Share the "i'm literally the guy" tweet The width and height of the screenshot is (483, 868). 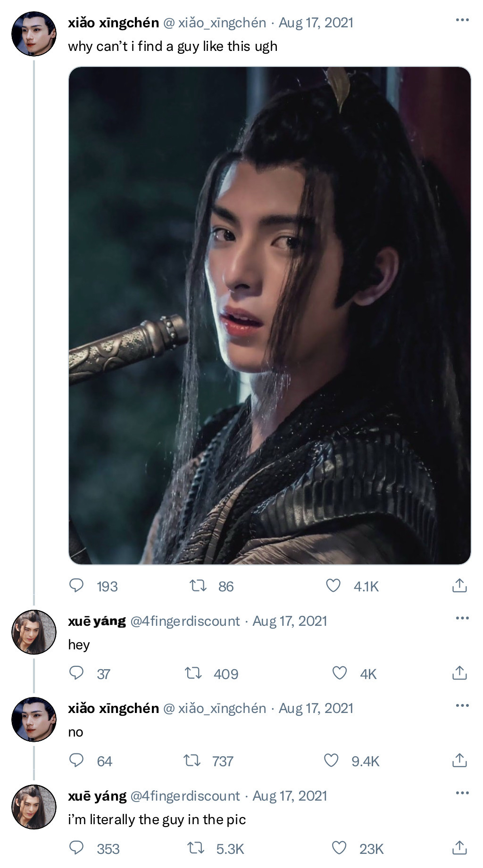click(x=459, y=848)
